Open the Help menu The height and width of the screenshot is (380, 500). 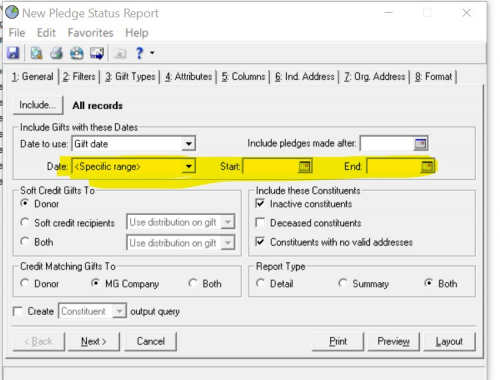click(137, 33)
